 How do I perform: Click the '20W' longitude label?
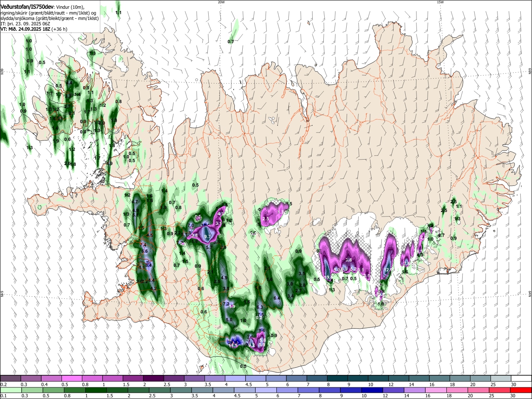221,2
